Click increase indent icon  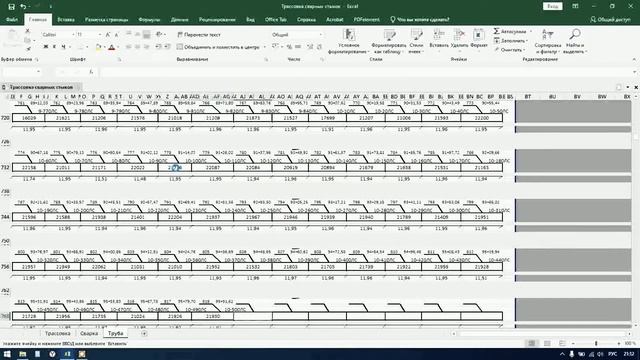click(167, 47)
